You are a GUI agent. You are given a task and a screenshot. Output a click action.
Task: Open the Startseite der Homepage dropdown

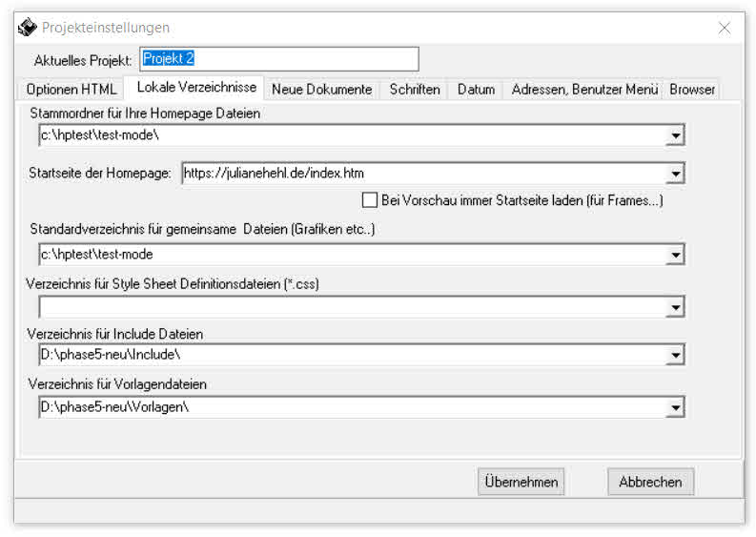(675, 174)
